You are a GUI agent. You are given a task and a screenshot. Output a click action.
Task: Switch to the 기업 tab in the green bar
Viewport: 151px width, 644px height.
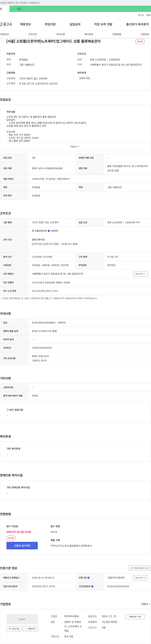[19, 9]
